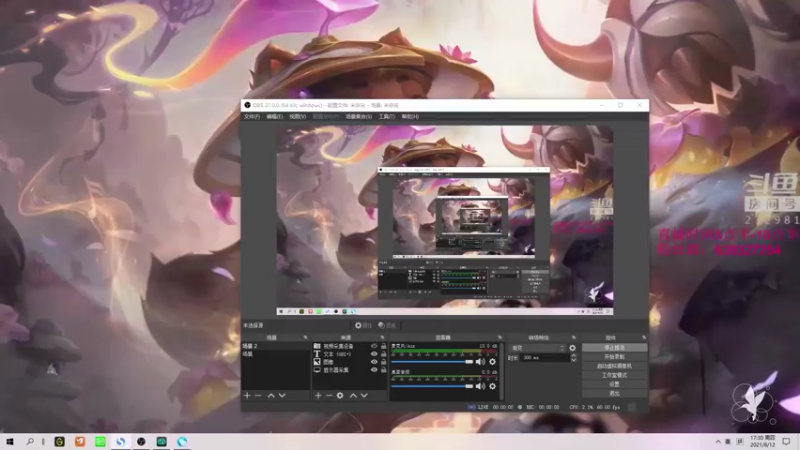
Task: Toggle visibility of 图像 source
Action: pos(374,362)
